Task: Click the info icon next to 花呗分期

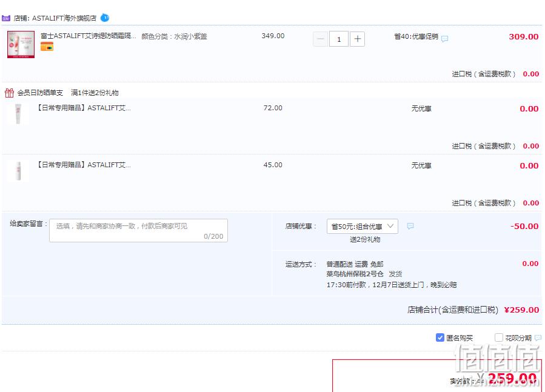Action: point(538,338)
